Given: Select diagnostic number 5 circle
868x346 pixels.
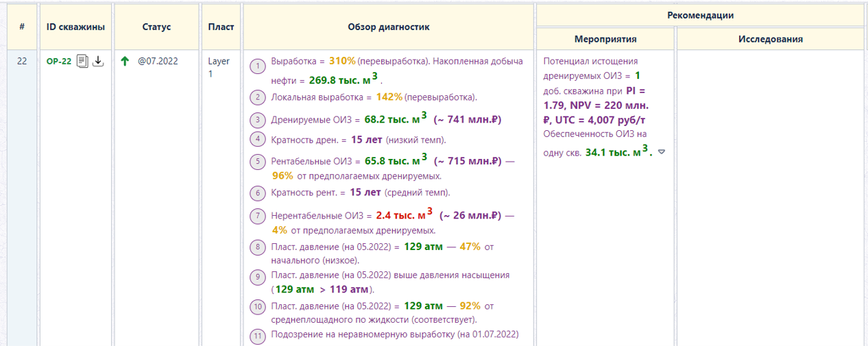Looking at the screenshot, I should coord(258,162).
